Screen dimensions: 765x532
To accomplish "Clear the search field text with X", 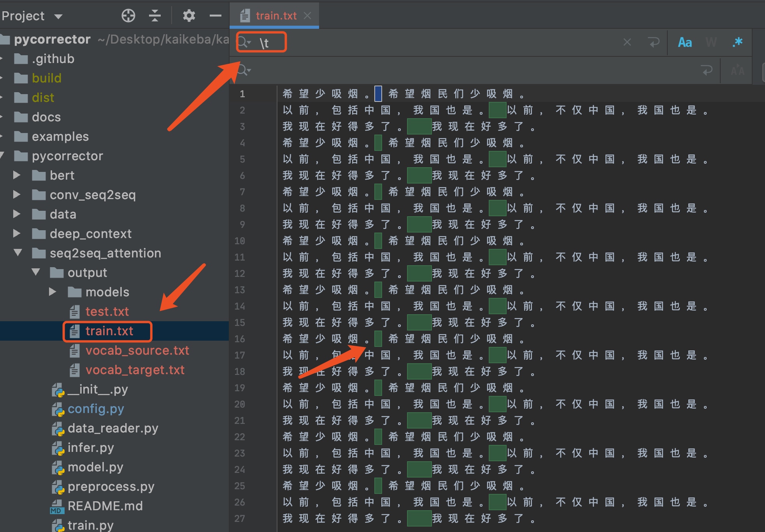I will click(627, 42).
